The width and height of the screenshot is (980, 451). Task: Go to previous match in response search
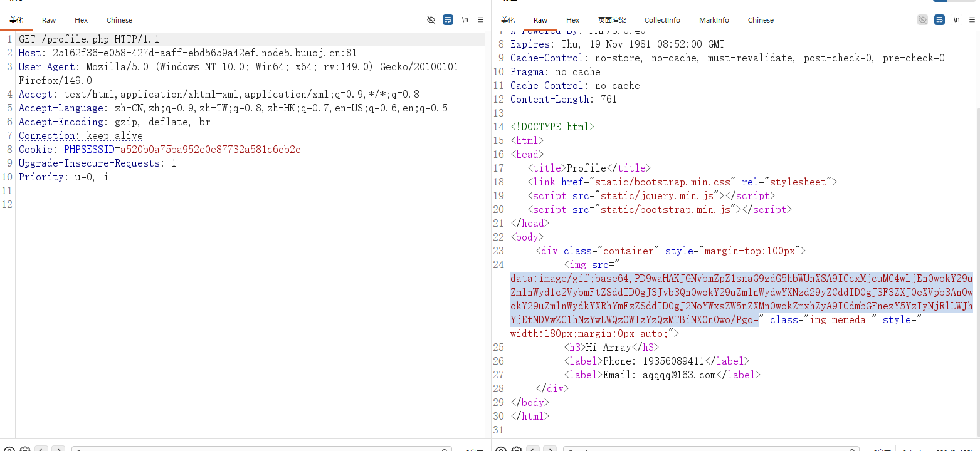click(x=533, y=449)
